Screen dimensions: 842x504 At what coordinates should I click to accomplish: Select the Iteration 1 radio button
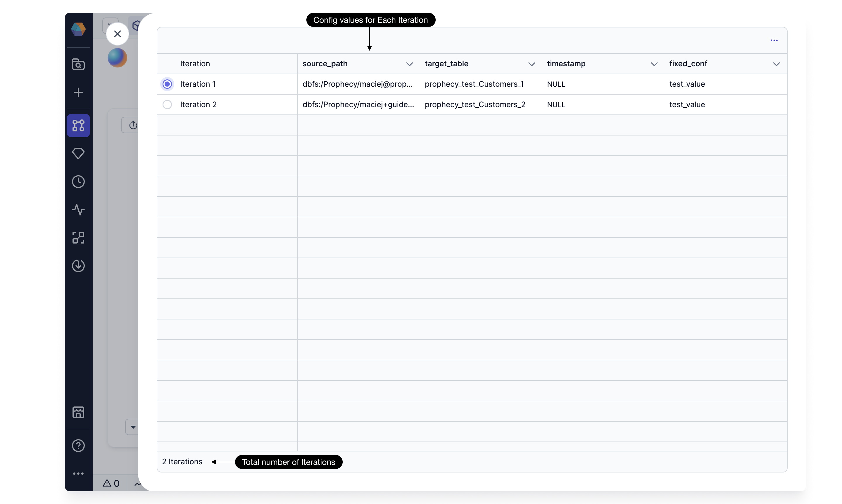[x=167, y=84]
